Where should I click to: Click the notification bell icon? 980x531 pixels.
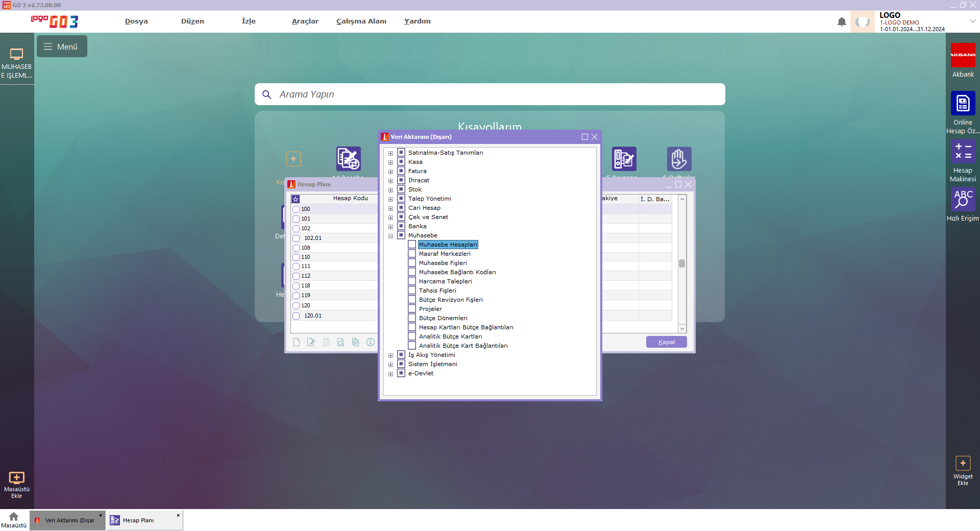pyautogui.click(x=842, y=22)
